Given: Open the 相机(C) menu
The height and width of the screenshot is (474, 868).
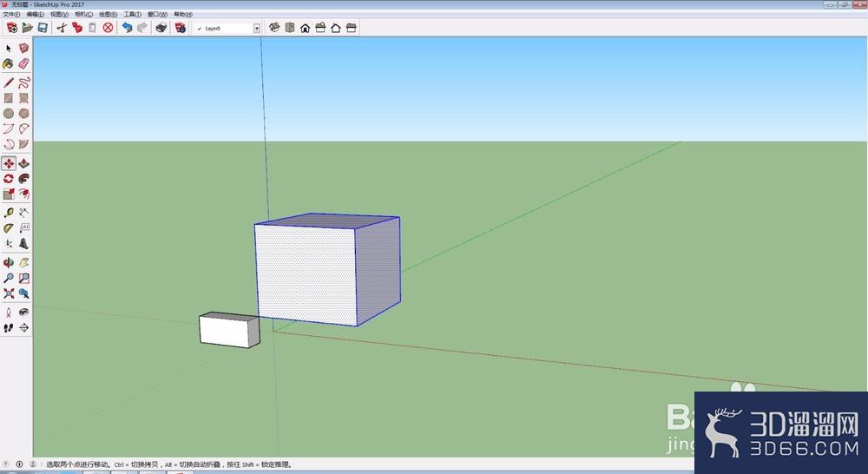Looking at the screenshot, I should (x=83, y=15).
